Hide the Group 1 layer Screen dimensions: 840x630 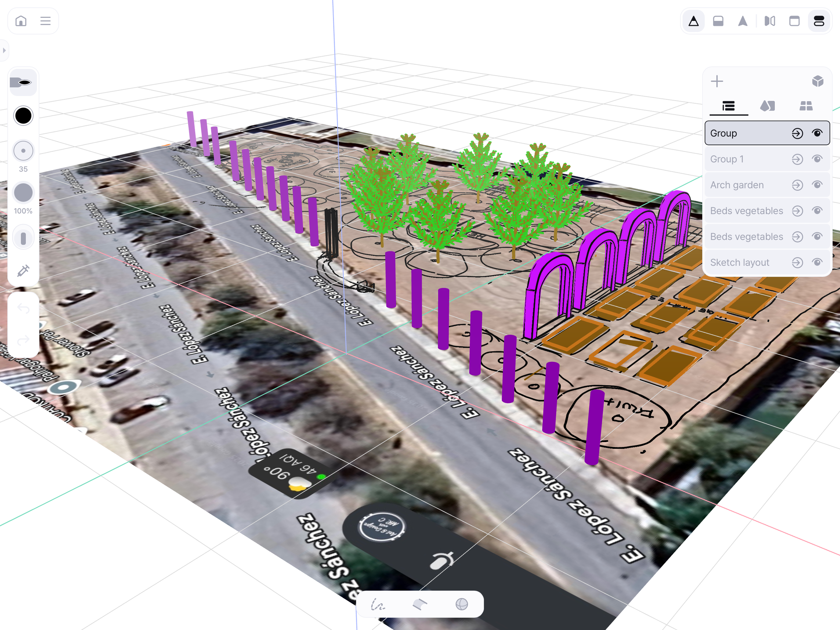pyautogui.click(x=817, y=159)
